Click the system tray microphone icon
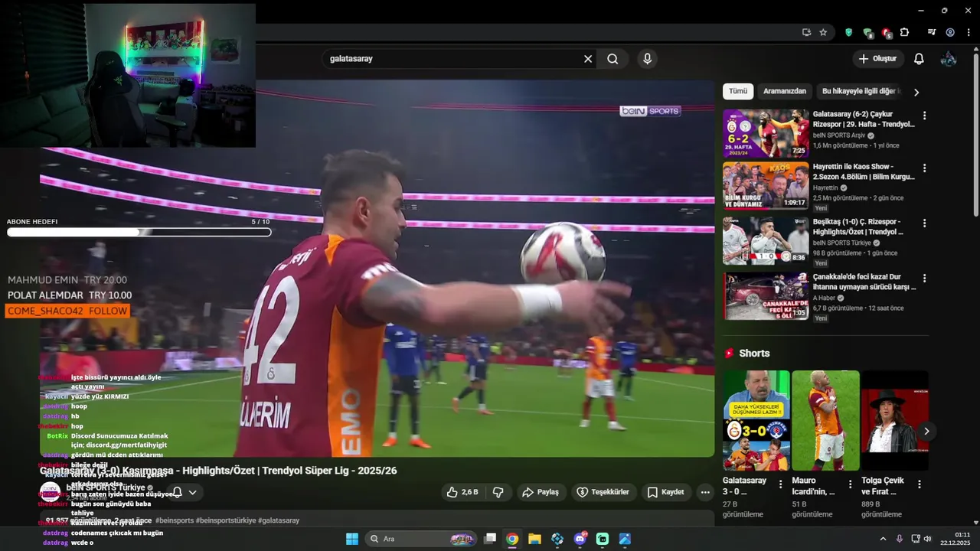 tap(899, 539)
